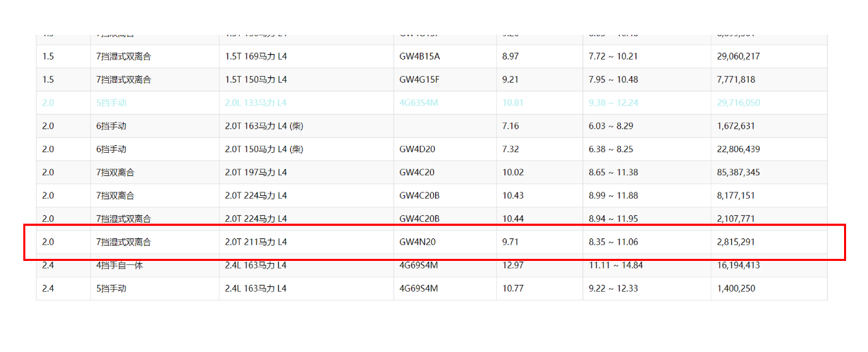Select the 2.0T 211马力 L4 engine cell
This screenshot has width=868, height=352.
point(256,242)
